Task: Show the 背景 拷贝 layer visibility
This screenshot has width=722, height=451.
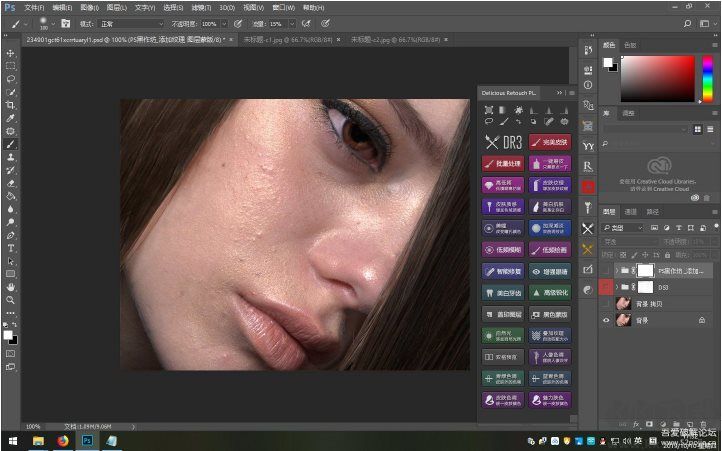Action: (606, 303)
